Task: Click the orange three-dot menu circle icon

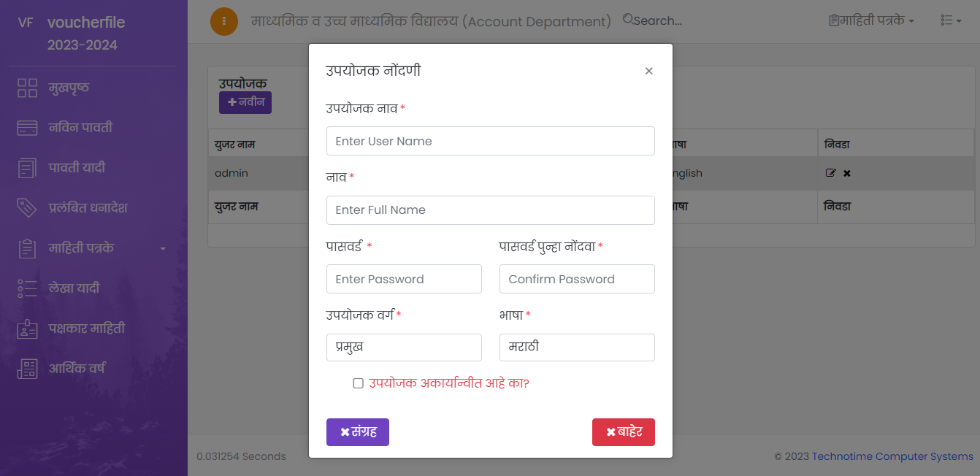Action: click(224, 21)
